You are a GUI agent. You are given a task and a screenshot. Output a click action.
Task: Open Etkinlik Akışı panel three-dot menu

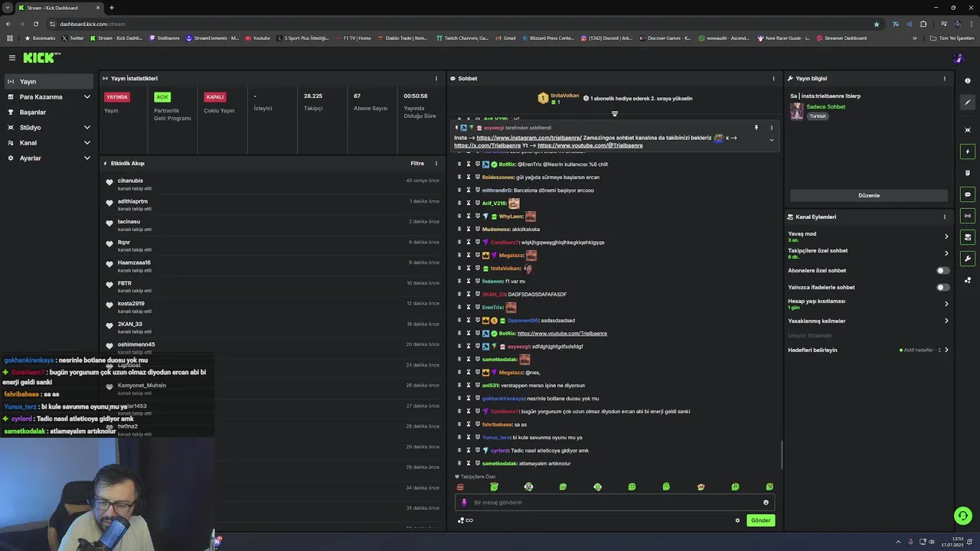436,163
